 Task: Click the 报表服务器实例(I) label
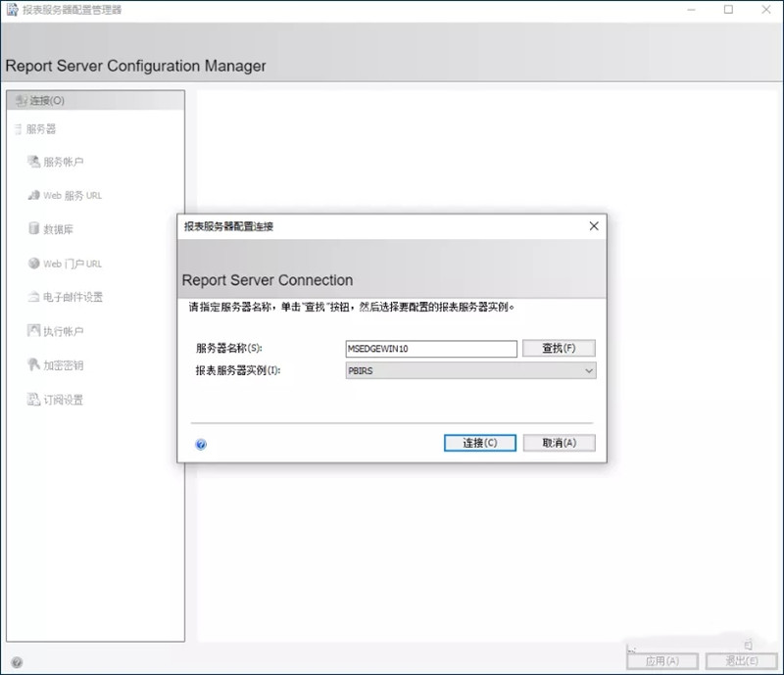coord(238,370)
